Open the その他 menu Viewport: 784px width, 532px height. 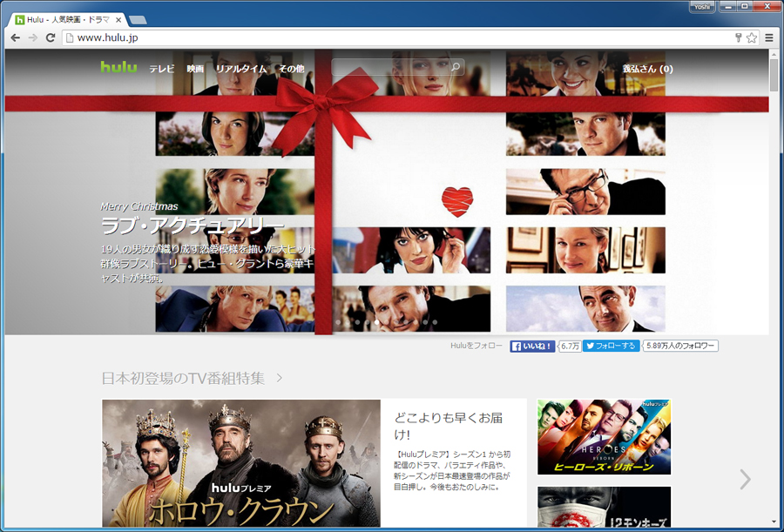[292, 69]
